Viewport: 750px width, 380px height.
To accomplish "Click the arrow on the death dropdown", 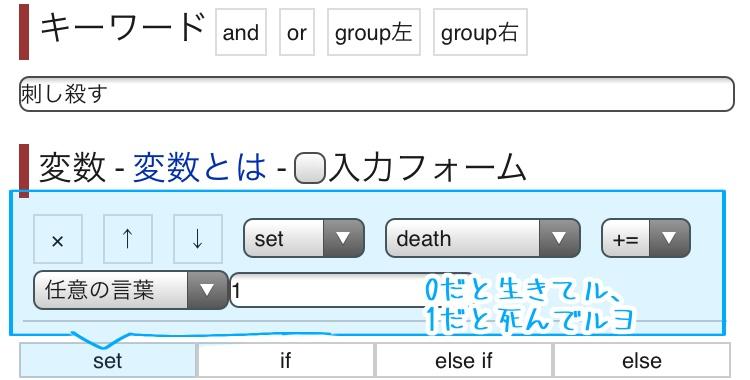I will pos(559,238).
